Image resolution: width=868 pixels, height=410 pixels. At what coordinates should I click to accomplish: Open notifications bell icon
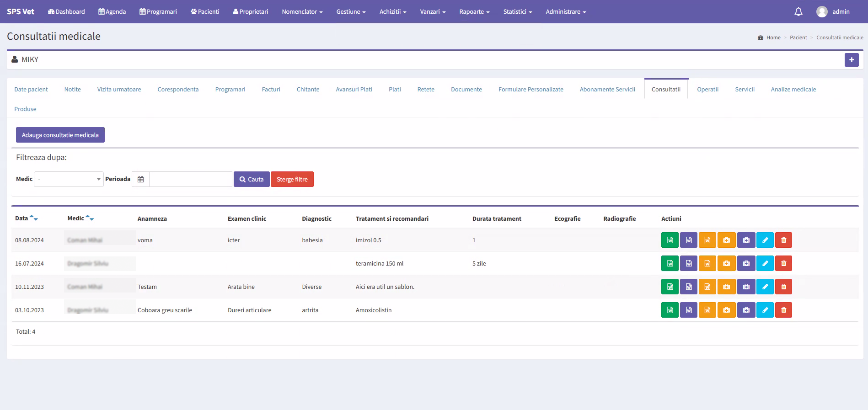[798, 12]
